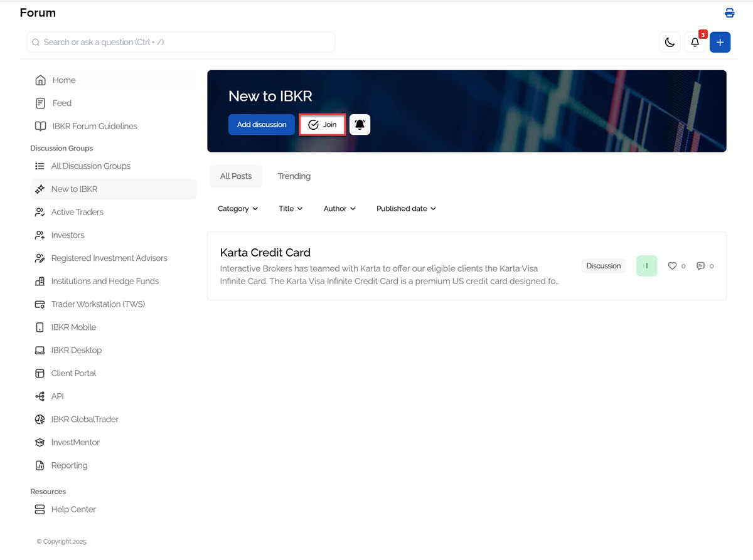
Task: Switch to the Trending tab
Action: tap(294, 176)
